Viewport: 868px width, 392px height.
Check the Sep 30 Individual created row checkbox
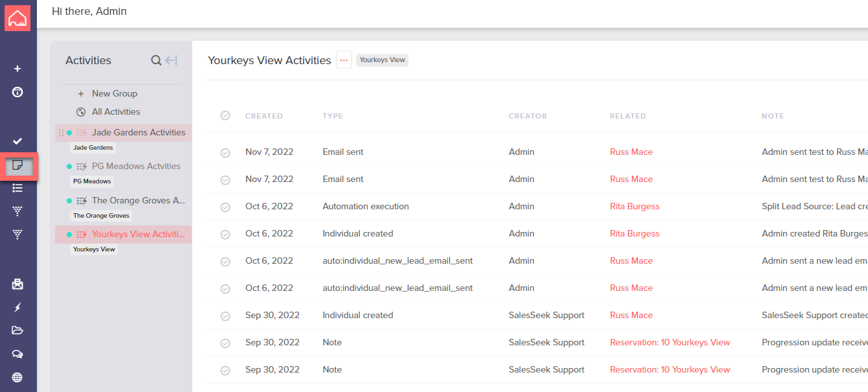click(225, 316)
